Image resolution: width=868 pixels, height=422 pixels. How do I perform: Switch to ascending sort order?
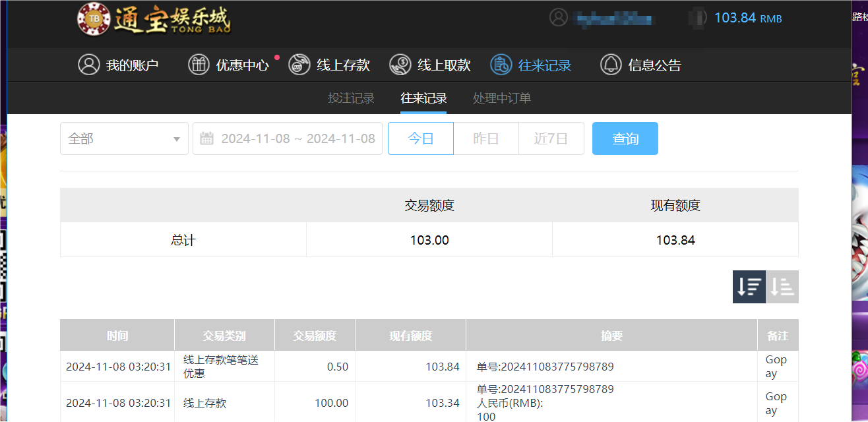782,286
